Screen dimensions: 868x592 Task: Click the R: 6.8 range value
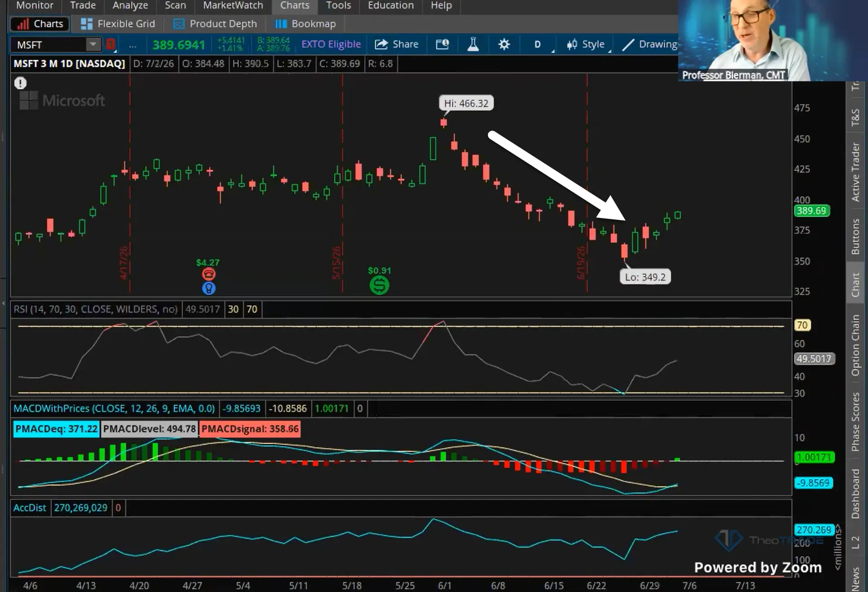[381, 64]
